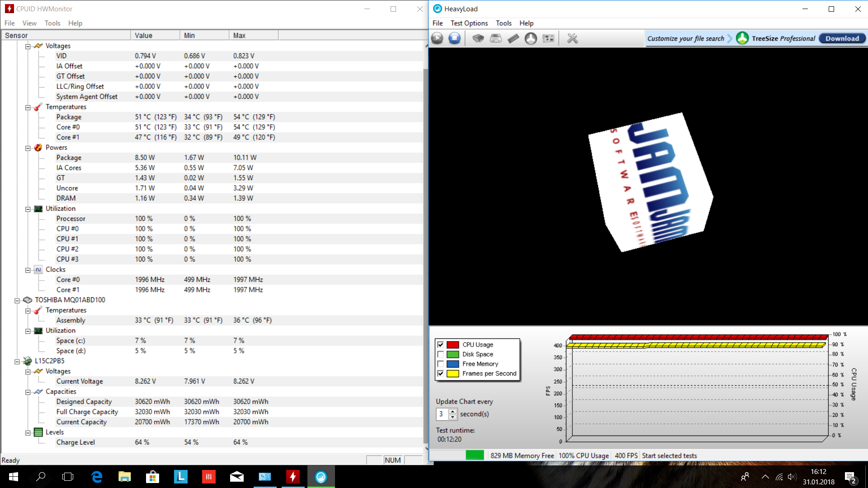The width and height of the screenshot is (868, 488).
Task: Enable the Disk Space checkbox
Action: coord(440,354)
